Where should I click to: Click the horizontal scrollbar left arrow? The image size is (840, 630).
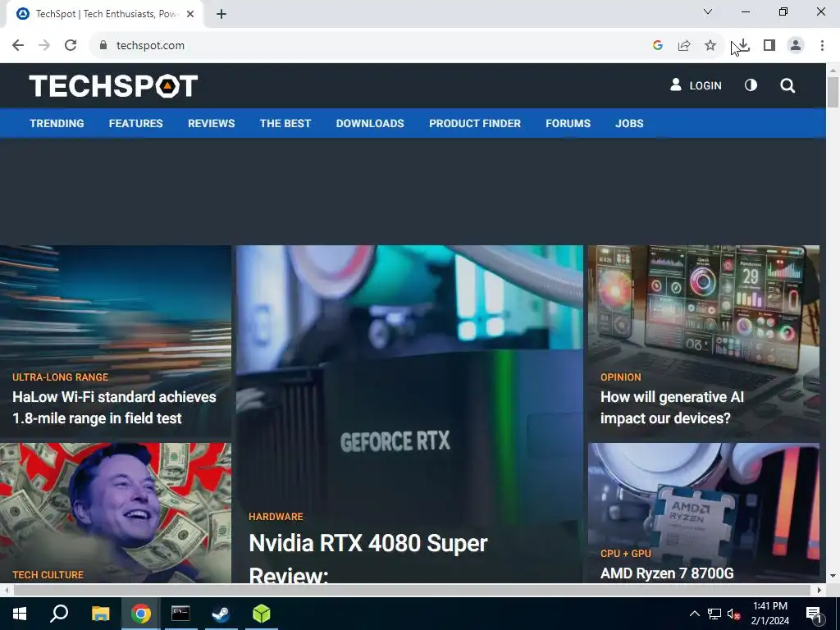click(x=6, y=590)
